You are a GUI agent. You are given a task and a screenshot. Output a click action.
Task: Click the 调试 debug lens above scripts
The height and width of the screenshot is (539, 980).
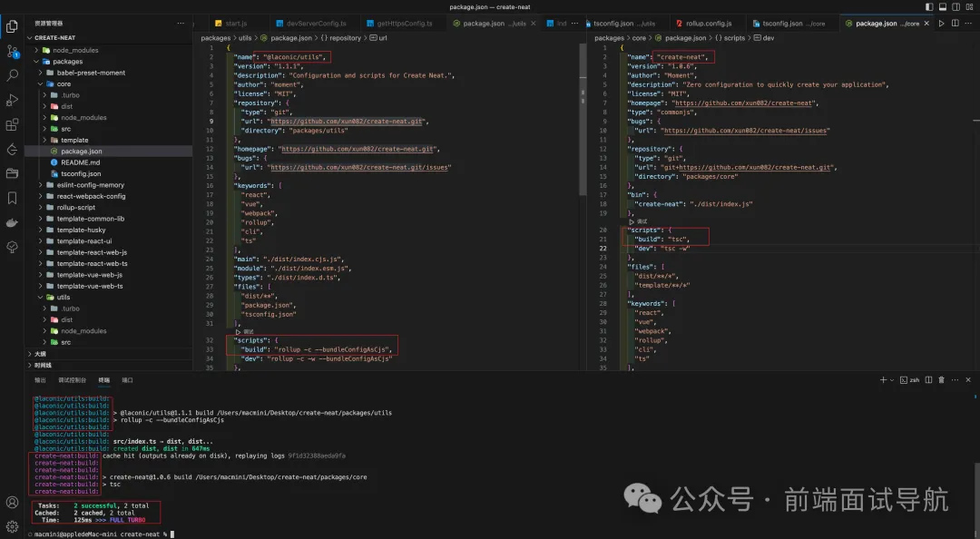[x=642, y=220]
